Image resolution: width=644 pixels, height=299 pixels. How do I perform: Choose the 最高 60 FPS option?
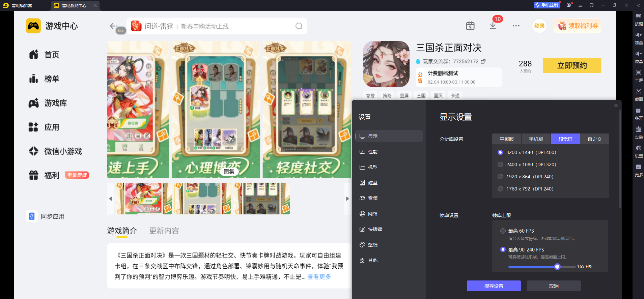[503, 231]
